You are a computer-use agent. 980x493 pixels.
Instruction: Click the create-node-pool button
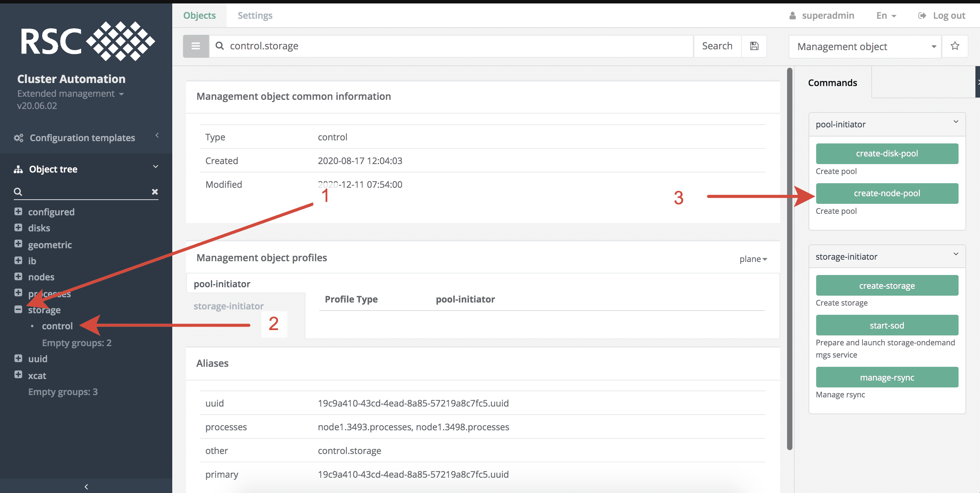point(887,194)
